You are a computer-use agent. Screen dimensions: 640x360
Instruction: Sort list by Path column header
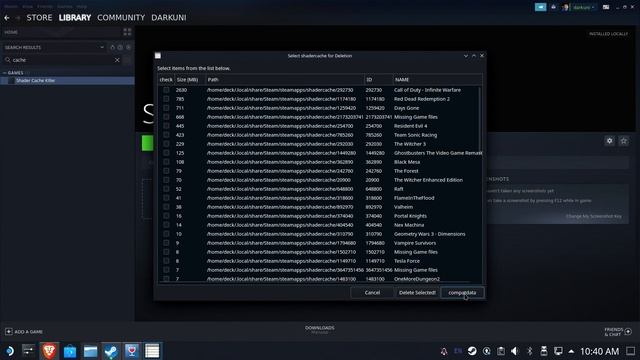[x=284, y=80]
